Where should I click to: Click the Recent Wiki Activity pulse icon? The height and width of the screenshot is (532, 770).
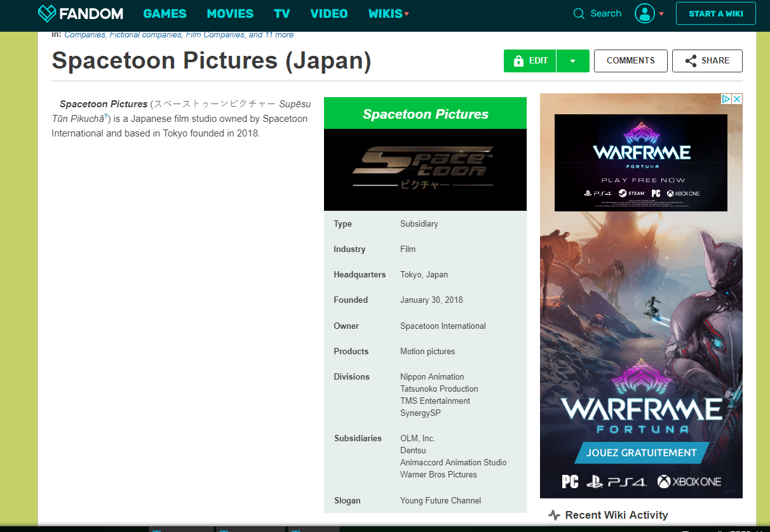coord(554,515)
